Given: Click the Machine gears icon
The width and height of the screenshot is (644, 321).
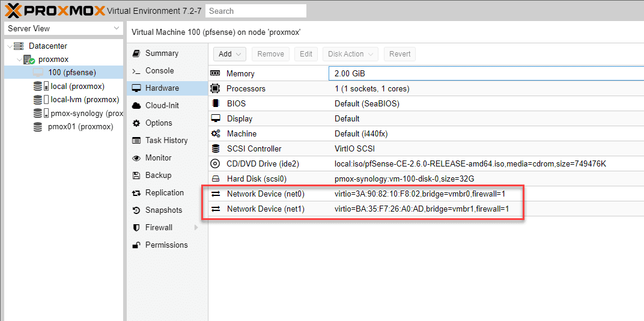Looking at the screenshot, I should (215, 133).
